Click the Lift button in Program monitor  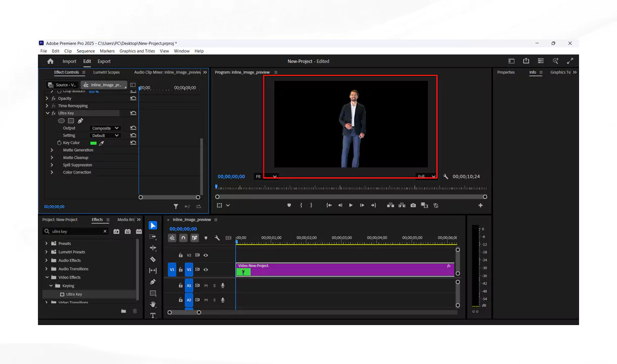(x=390, y=205)
